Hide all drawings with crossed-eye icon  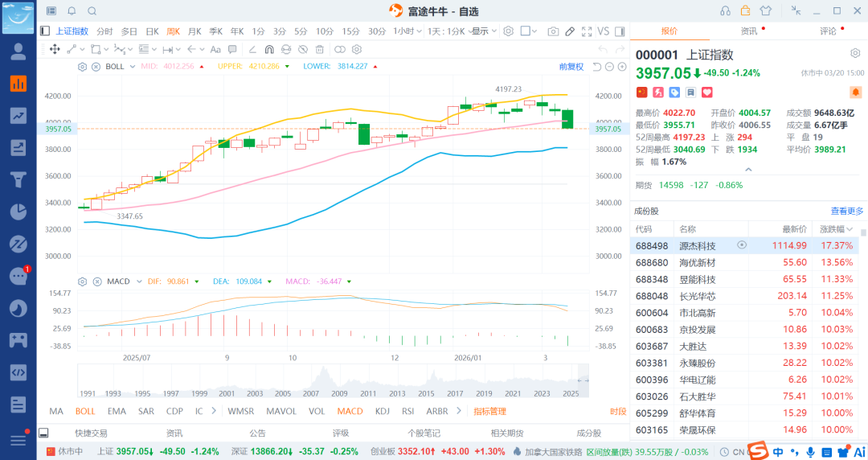(303, 49)
